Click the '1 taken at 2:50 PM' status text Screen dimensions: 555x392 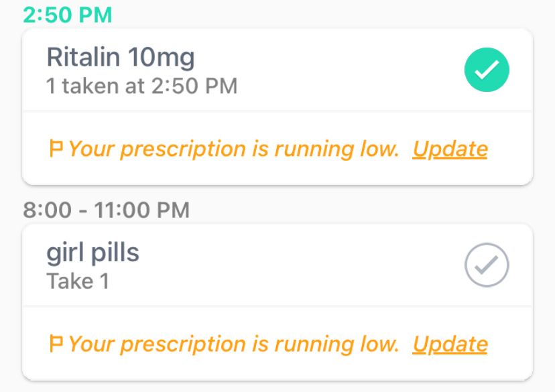point(141,85)
